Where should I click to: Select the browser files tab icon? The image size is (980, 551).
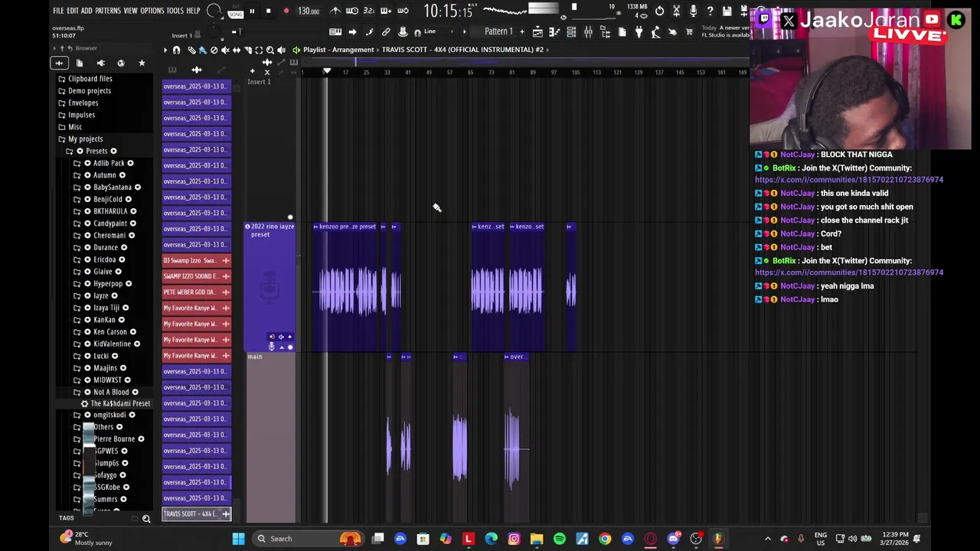pos(79,63)
